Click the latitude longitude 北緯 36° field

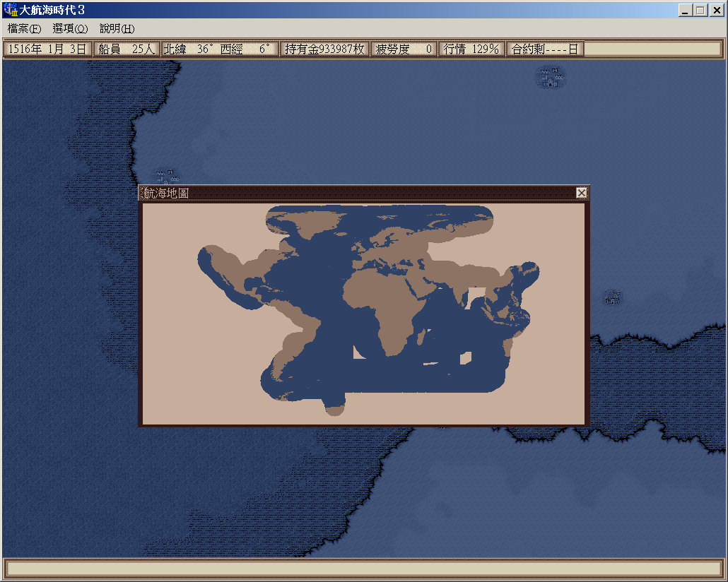coord(219,49)
